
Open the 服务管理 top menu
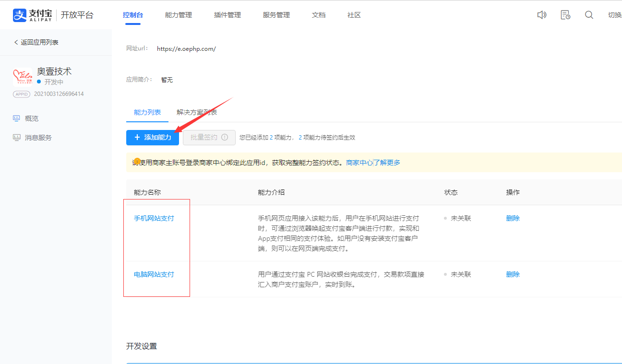[x=276, y=15]
